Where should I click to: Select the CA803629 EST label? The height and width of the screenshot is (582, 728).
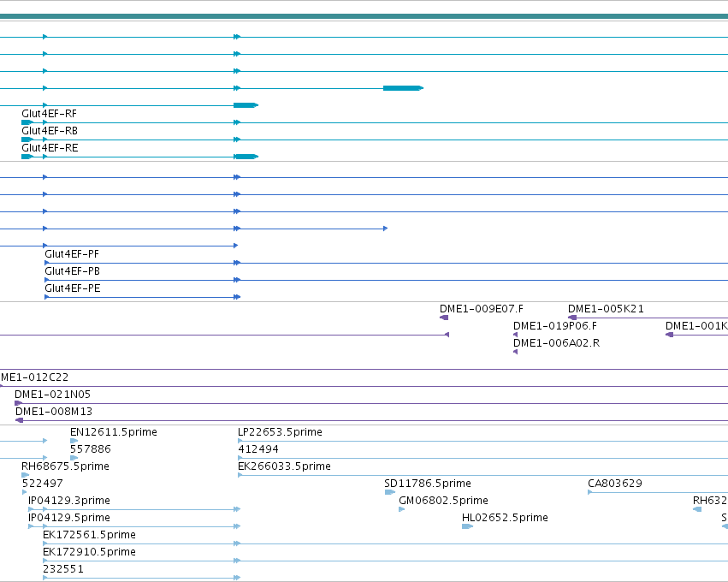(x=615, y=484)
